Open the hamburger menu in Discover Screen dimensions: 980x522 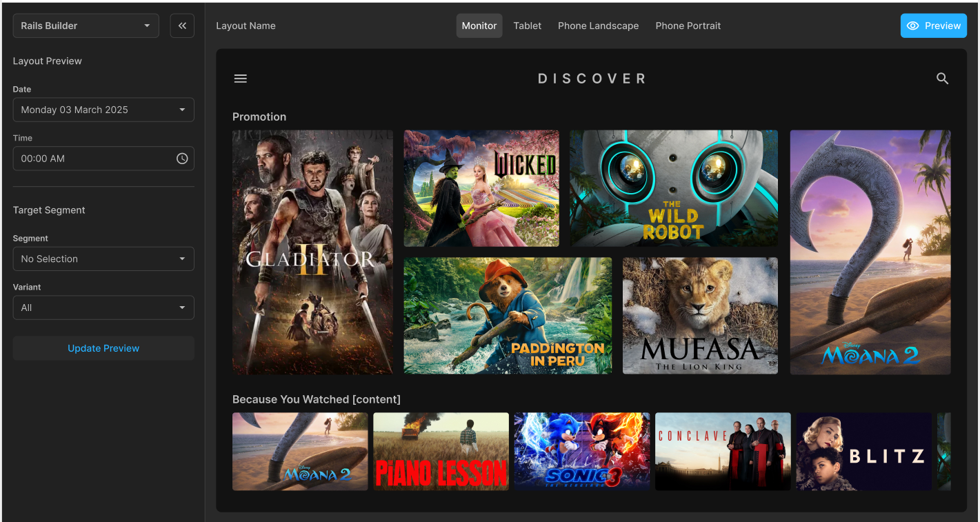tap(241, 79)
